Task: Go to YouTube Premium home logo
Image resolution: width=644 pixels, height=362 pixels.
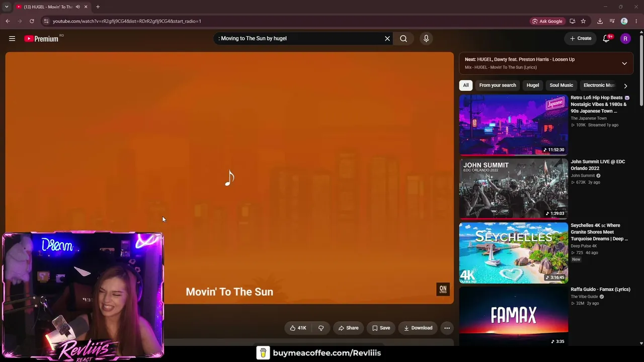Action: click(x=42, y=39)
